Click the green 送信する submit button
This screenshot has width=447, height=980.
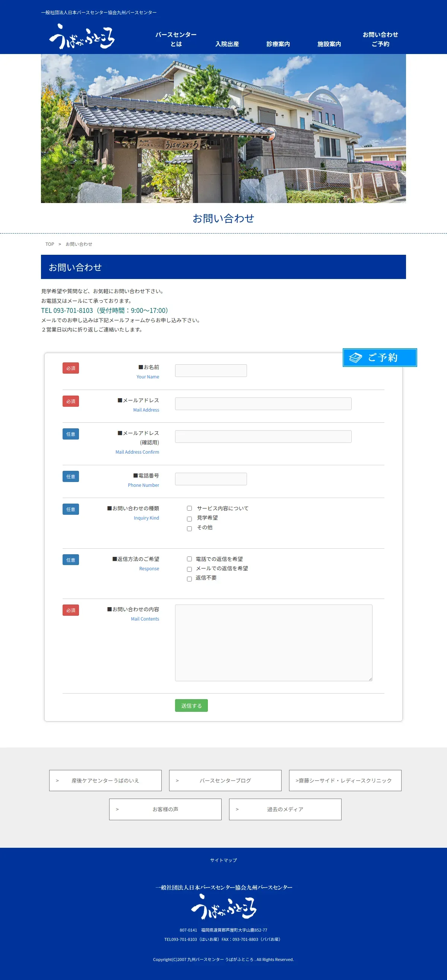pyautogui.click(x=191, y=706)
